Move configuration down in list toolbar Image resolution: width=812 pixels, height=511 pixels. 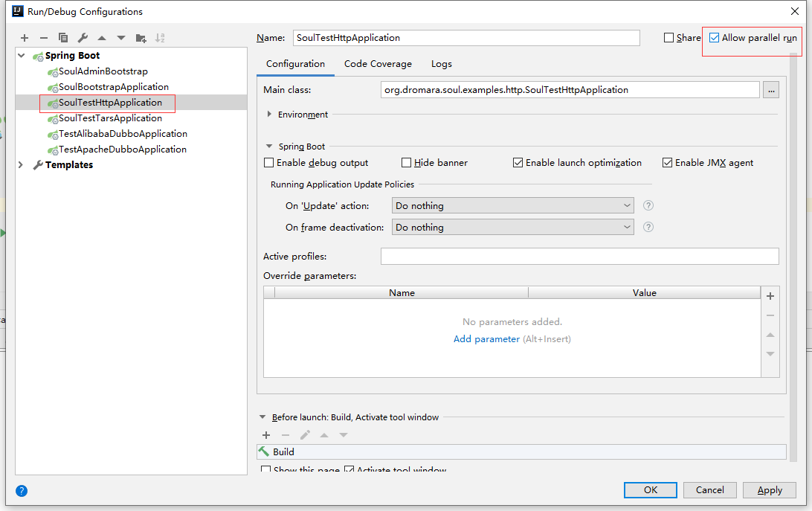point(121,38)
